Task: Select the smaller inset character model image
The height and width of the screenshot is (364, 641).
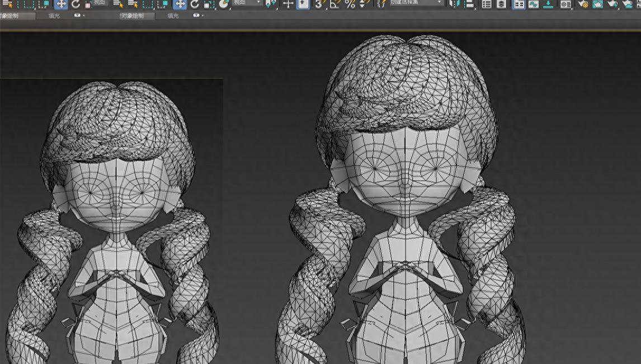Action: point(112,221)
